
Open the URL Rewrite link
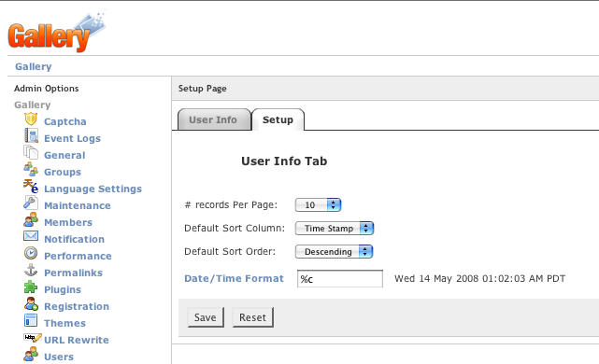pos(77,340)
